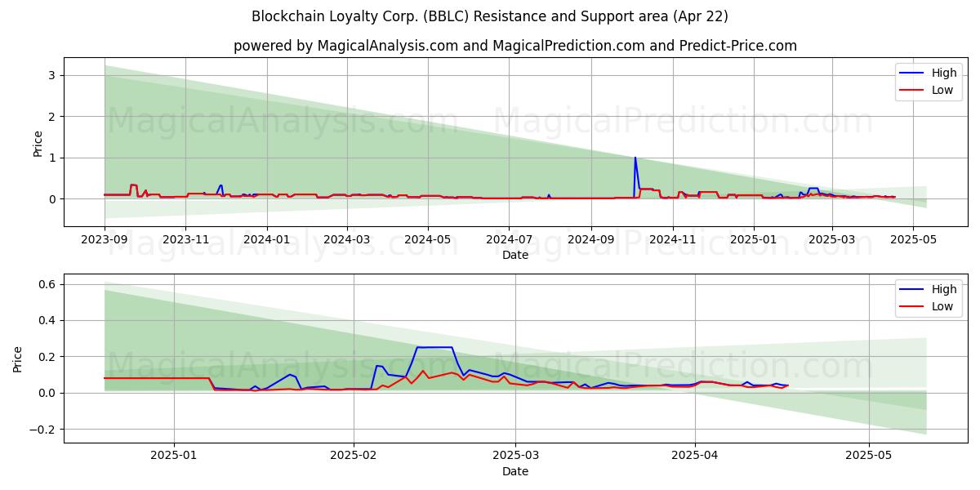This screenshot has height=490, width=980.
Task: Click the '2024-01' date tick label
Action: [266, 240]
